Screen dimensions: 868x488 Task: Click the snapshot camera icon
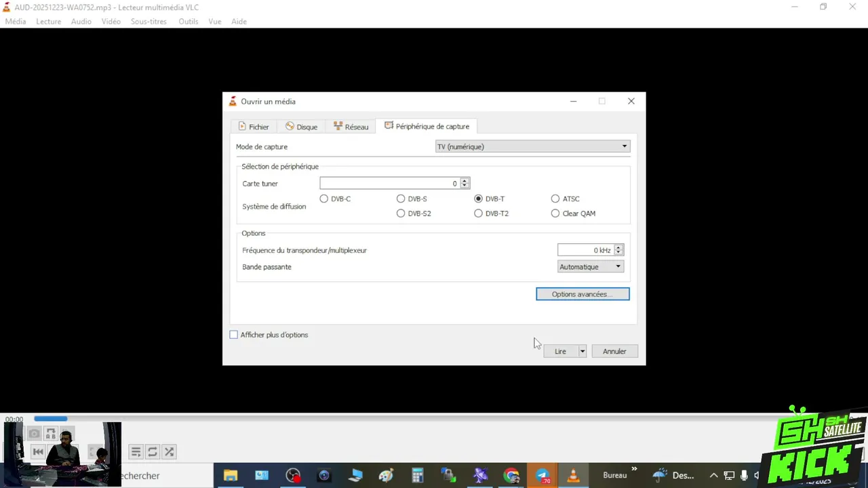[x=34, y=434]
